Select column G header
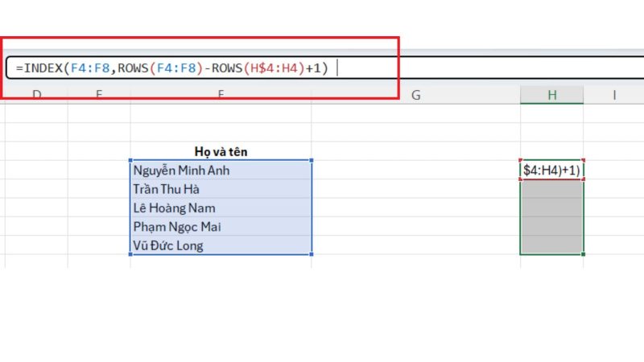This screenshot has width=644, height=362. tap(415, 95)
